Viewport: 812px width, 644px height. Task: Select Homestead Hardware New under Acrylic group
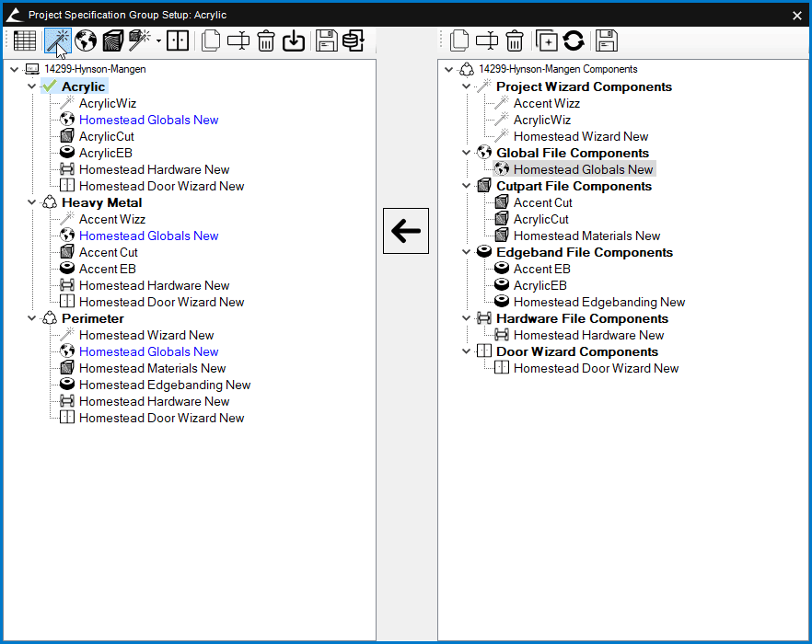coord(154,169)
